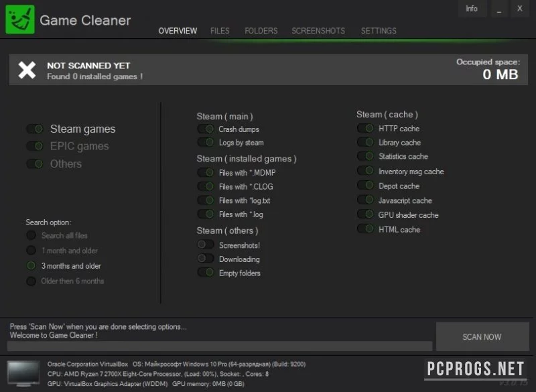Select 1 month and older option

coord(31,251)
